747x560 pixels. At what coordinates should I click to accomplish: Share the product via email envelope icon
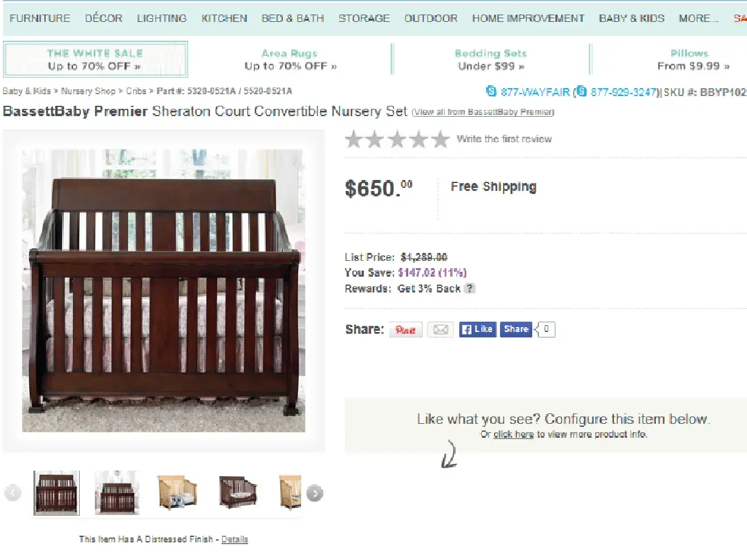pos(440,330)
